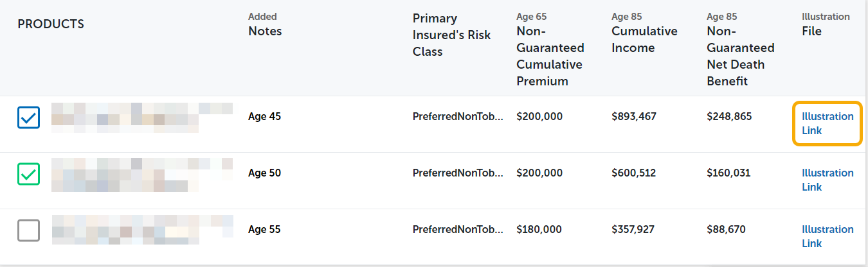
Task: Click the Non-Guaranteed Net Death Benefit header
Action: click(740, 56)
